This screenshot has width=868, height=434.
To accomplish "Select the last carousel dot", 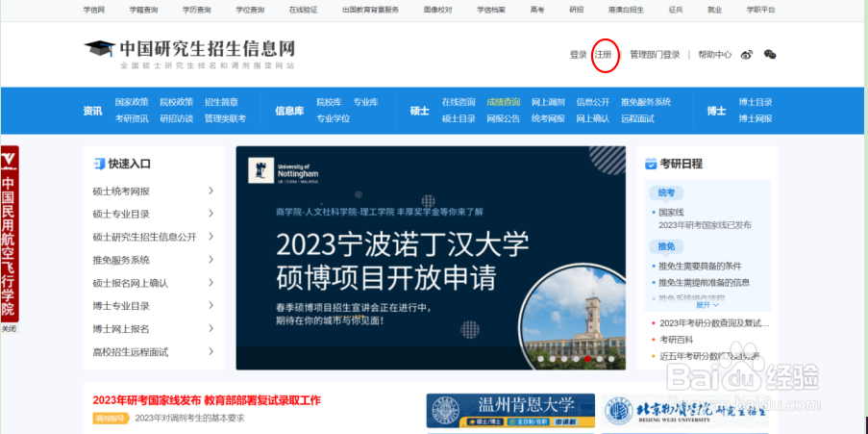I will [x=611, y=359].
